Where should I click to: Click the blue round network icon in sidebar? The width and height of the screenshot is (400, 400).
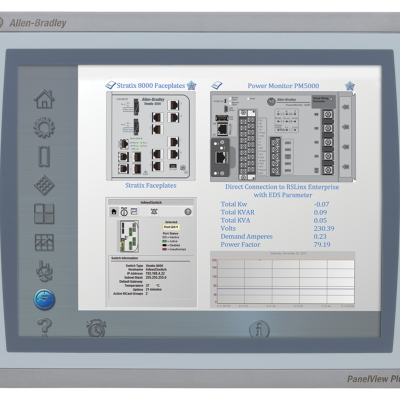(x=44, y=299)
